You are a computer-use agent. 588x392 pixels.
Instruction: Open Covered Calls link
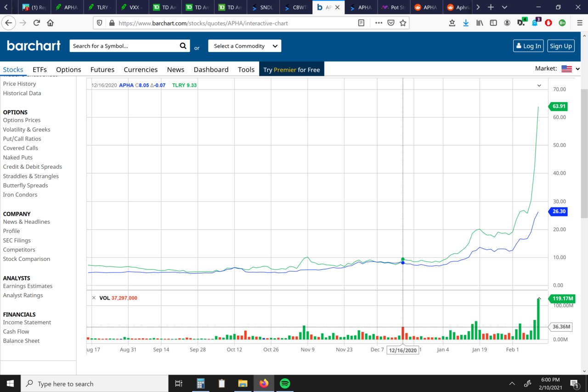pos(21,148)
